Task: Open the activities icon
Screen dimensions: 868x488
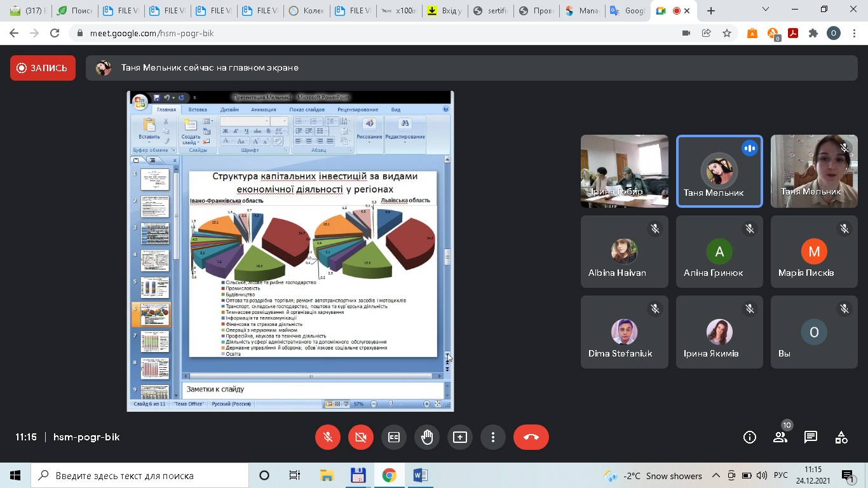Action: coord(841,437)
